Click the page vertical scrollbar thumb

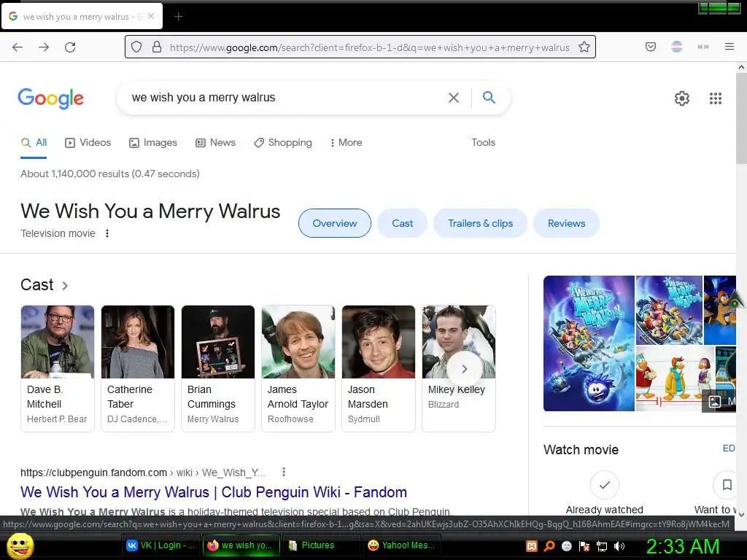click(741, 119)
